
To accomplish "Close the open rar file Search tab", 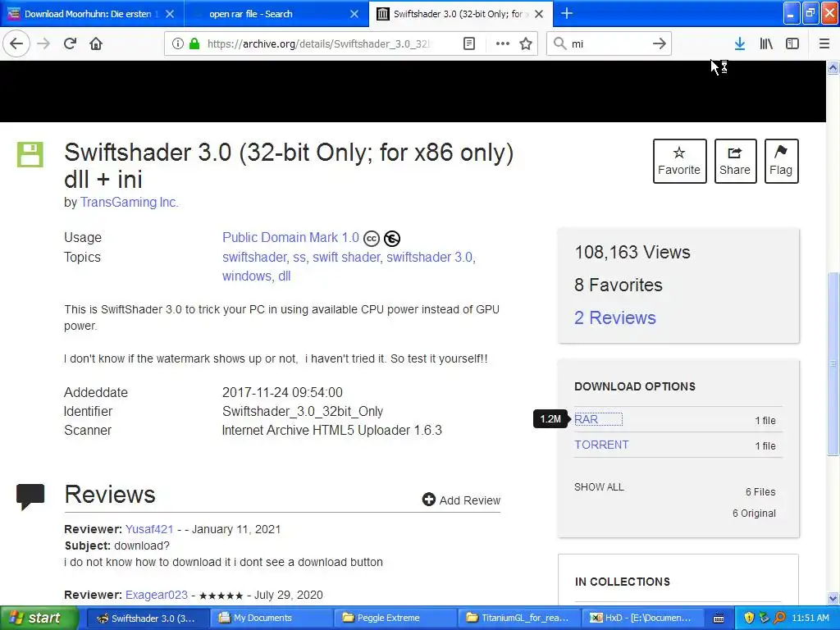I will (354, 14).
